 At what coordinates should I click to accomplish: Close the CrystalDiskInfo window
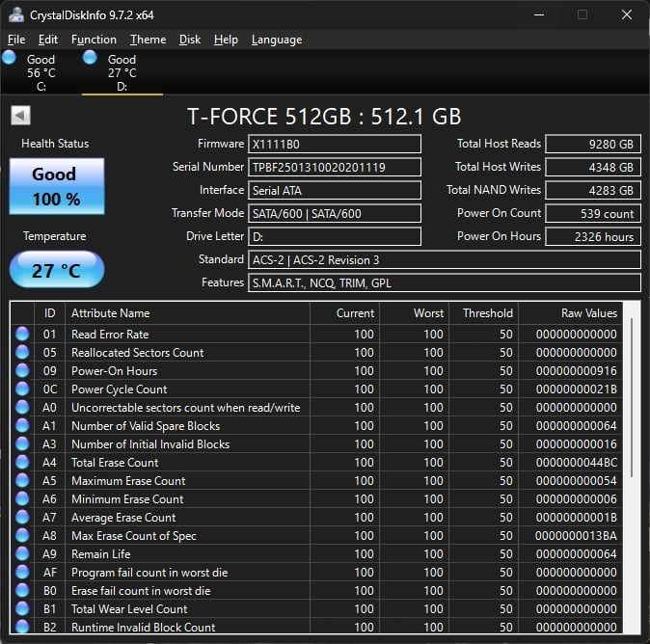pos(626,14)
